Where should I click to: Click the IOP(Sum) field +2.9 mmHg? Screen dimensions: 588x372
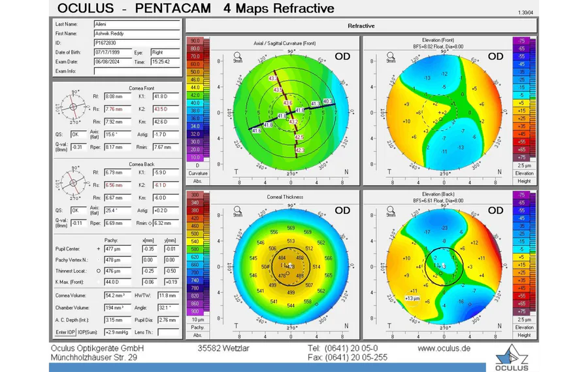[x=118, y=332]
